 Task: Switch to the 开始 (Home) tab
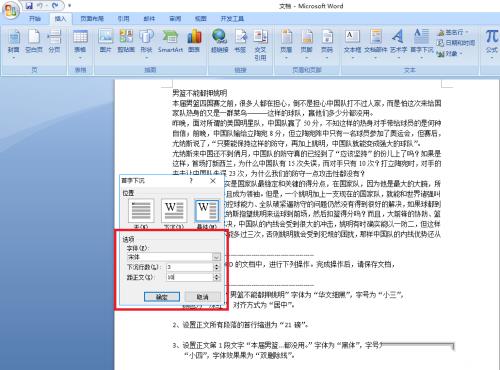35,19
